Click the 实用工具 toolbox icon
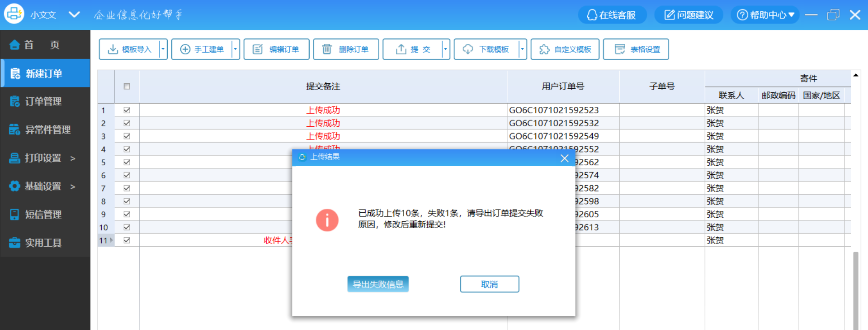Screen dimensions: 868x330 pyautogui.click(x=14, y=243)
